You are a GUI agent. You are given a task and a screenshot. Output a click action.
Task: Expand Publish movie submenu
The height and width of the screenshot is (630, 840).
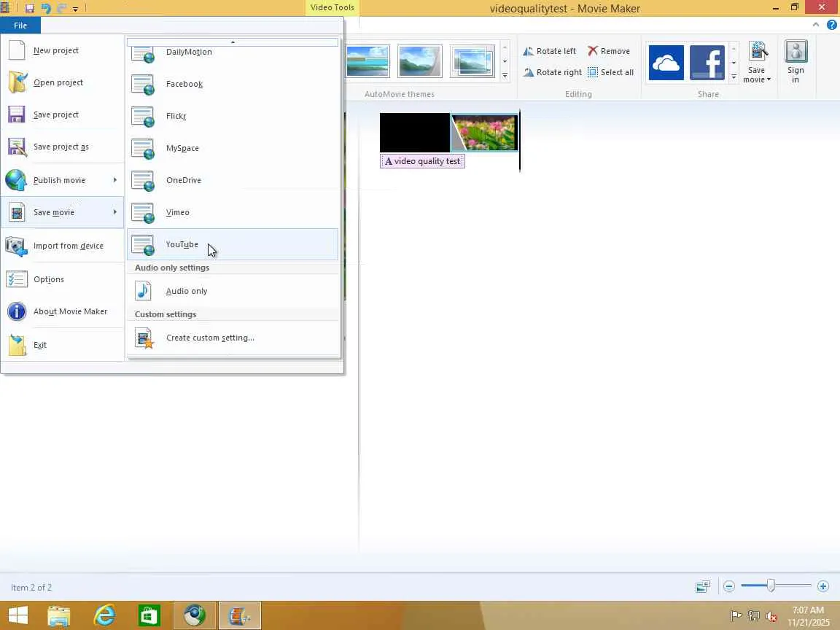click(62, 180)
